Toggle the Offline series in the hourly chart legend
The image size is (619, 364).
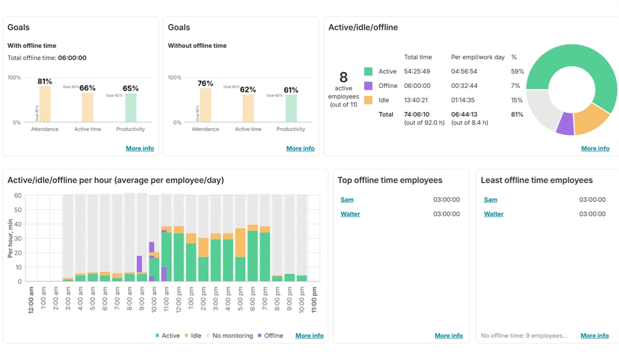[271, 335]
